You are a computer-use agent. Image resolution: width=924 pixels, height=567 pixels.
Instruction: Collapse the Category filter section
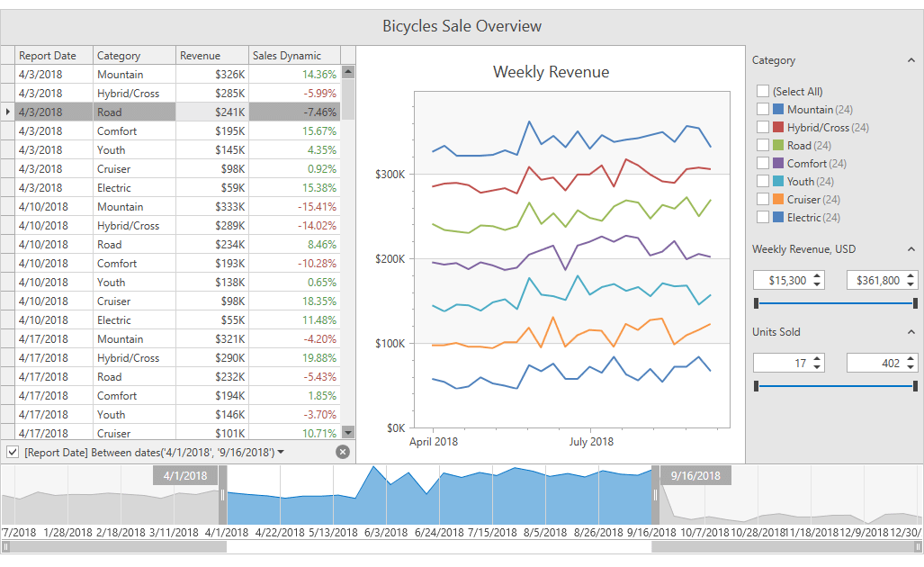pos(911,60)
